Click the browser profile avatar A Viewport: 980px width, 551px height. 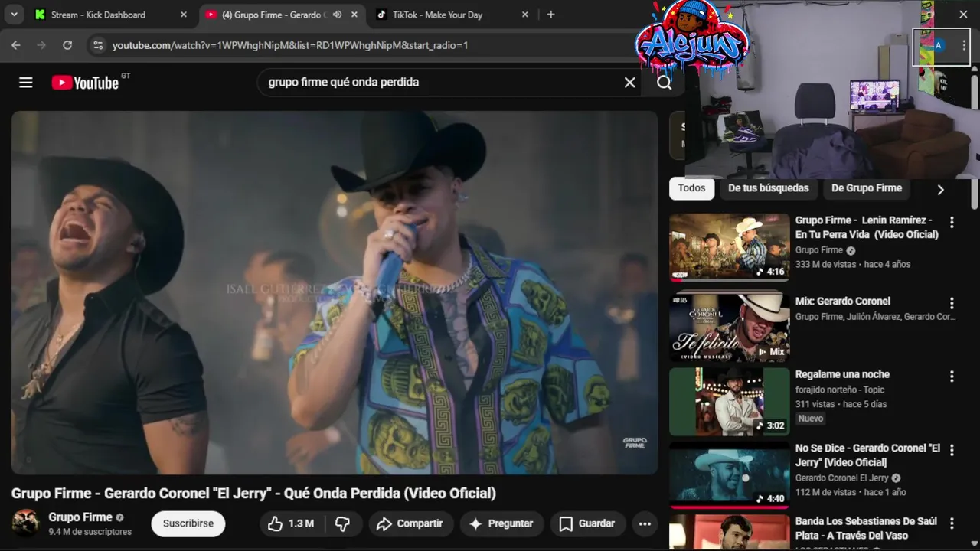tap(938, 45)
